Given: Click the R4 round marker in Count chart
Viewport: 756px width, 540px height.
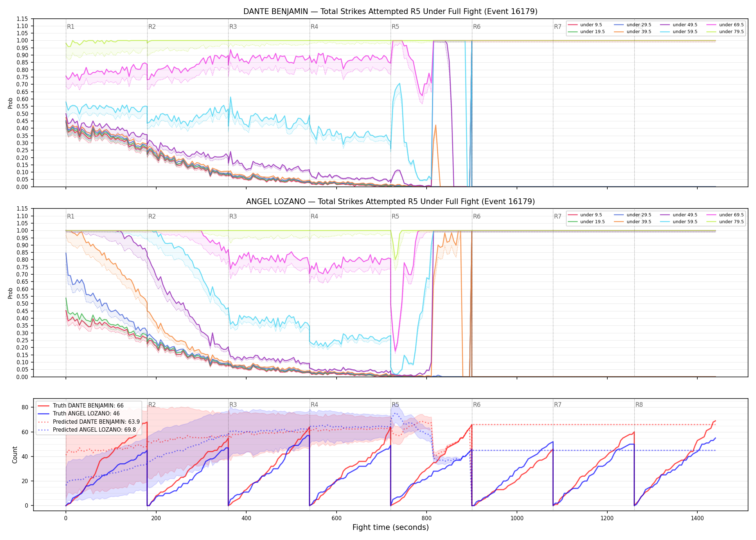Looking at the screenshot, I should [314, 405].
